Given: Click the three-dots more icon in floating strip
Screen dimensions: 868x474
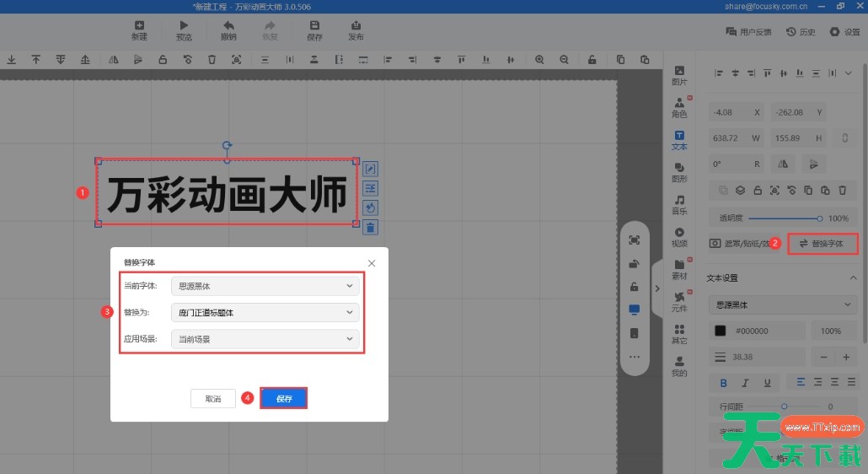Looking at the screenshot, I should coord(635,357).
